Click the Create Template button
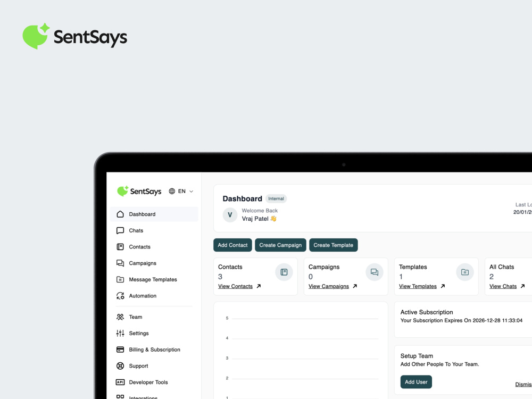532x399 pixels. tap(333, 245)
